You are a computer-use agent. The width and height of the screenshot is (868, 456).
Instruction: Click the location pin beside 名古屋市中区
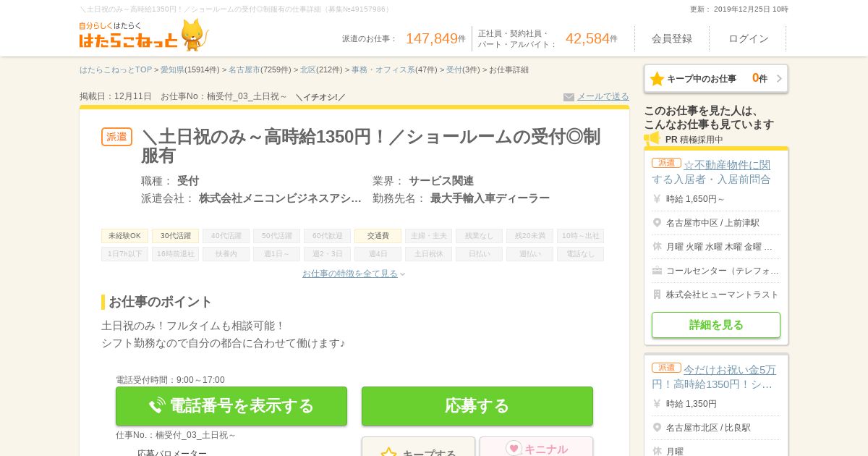(x=657, y=223)
